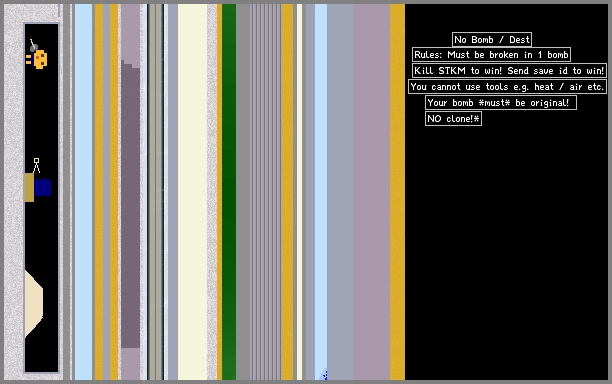The image size is (612, 384).
Task: Click the dark green vertical stripe
Action: pyautogui.click(x=229, y=192)
